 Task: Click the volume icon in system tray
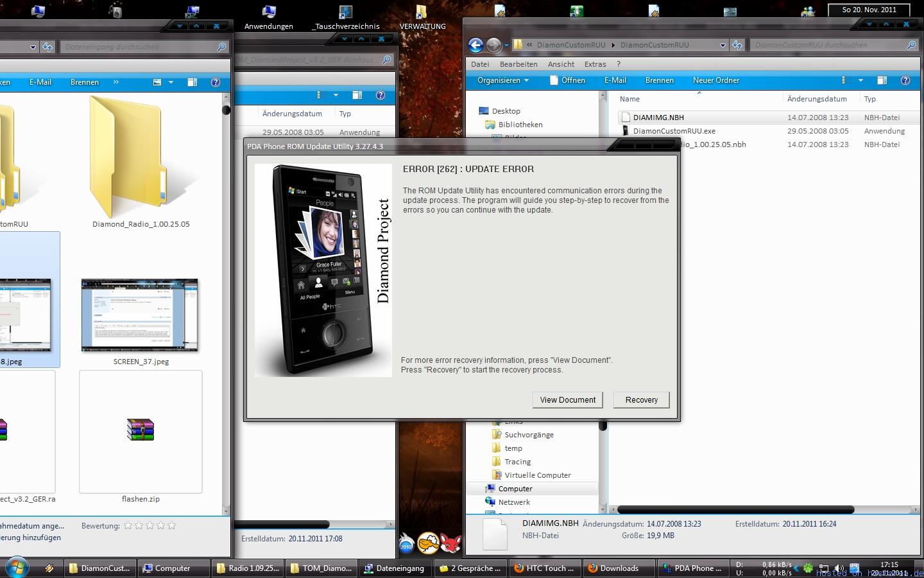[839, 568]
